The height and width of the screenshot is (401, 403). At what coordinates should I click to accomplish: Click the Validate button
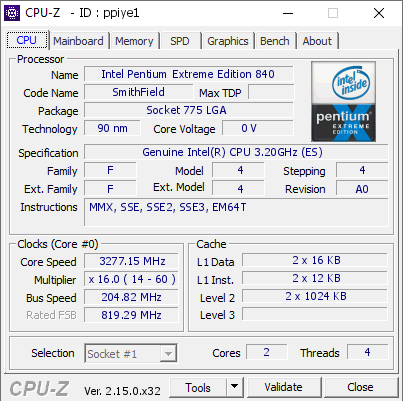tap(284, 388)
